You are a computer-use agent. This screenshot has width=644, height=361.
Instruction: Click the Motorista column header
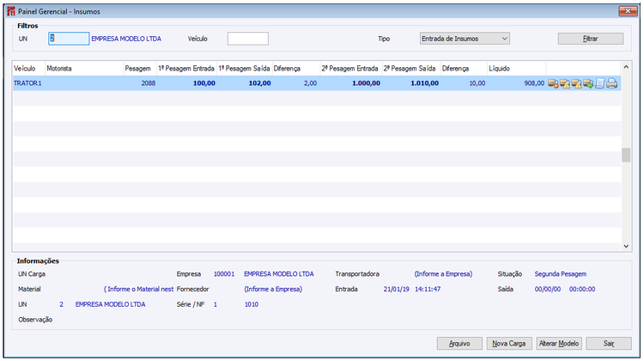(x=84, y=68)
